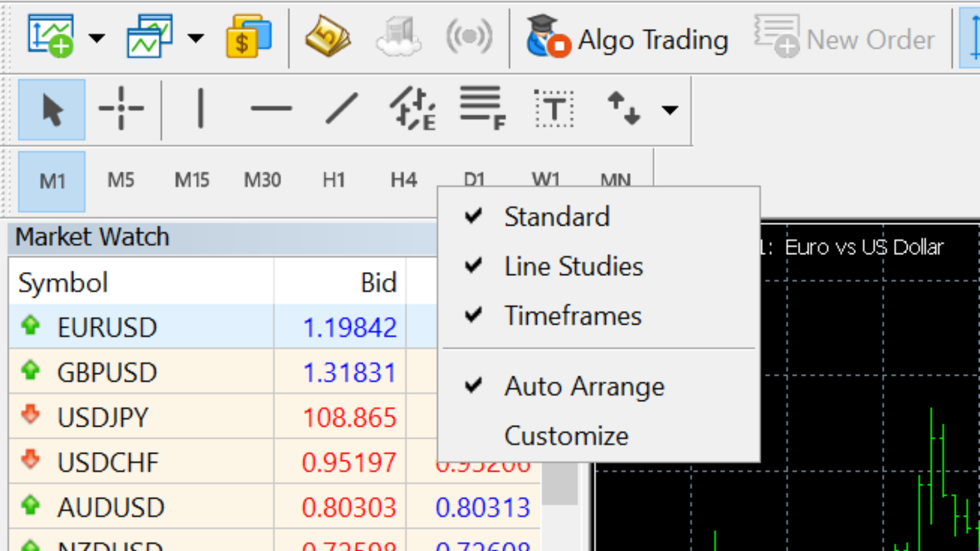Select the arrows objects tool
Screen dimensions: 980x551
pyautogui.click(x=623, y=108)
